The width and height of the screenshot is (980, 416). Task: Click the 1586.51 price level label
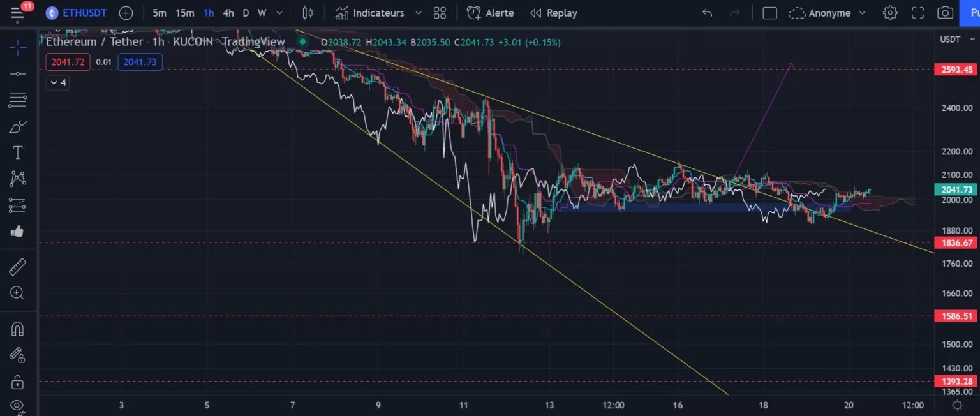coord(955,316)
